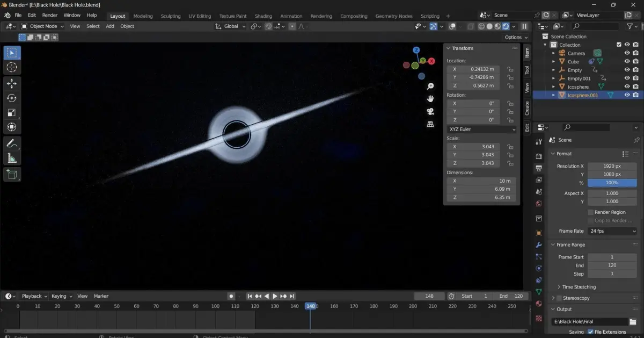
Task: Enable the Stereoscopy checkbox
Action: pyautogui.click(x=559, y=298)
